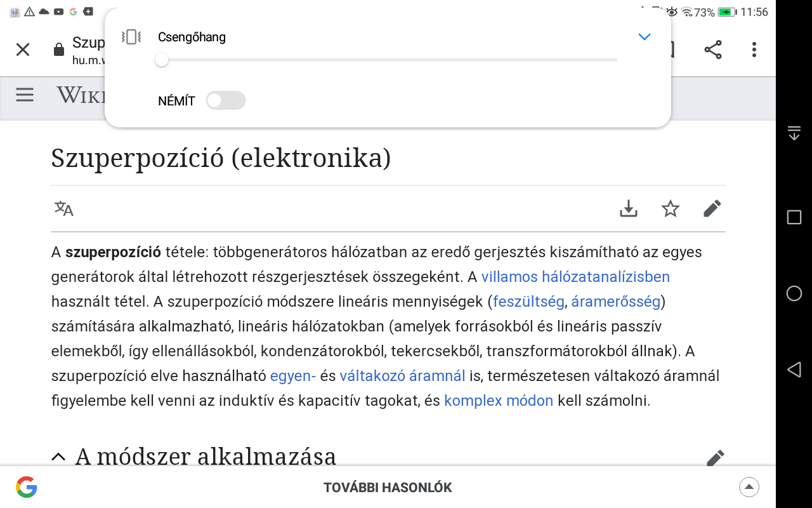The image size is (812, 508).
Task: Open the three-dot overflow menu
Action: [x=754, y=50]
